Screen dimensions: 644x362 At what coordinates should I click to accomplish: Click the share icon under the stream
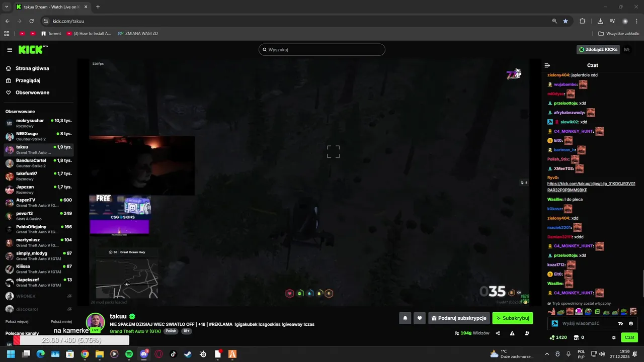[498, 333]
